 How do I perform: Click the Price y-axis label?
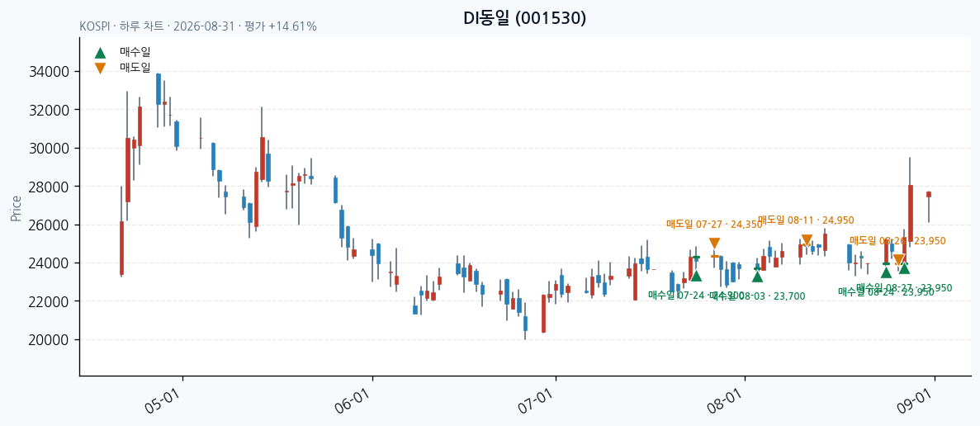click(x=17, y=209)
